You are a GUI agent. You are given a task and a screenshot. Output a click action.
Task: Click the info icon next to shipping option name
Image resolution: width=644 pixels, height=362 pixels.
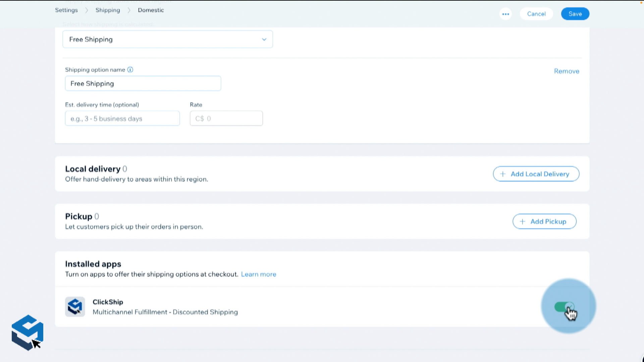coord(130,69)
